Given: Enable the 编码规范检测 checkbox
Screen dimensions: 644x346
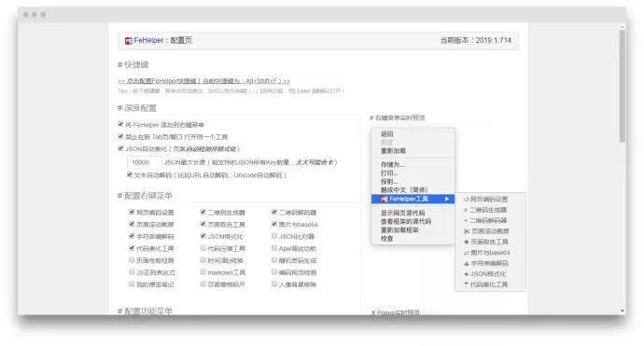Looking at the screenshot, I should tap(274, 271).
